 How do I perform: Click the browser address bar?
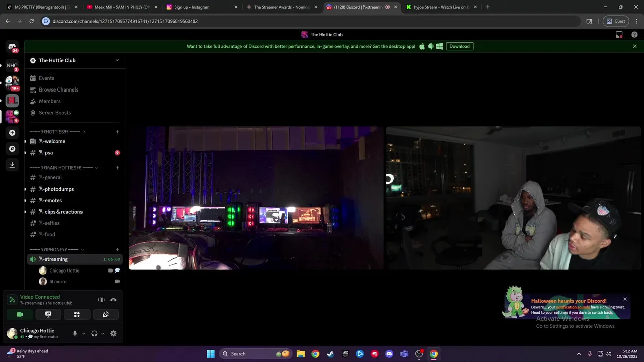310,21
